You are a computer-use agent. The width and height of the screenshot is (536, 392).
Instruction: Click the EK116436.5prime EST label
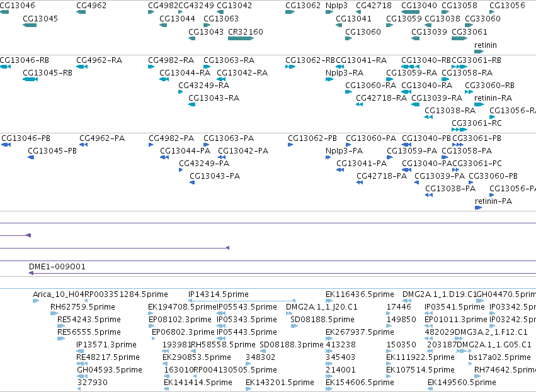tap(360, 294)
